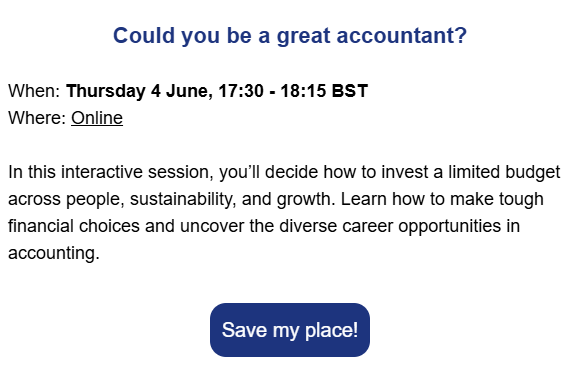Click the final word 'accounting.' in paragraph

54,253
